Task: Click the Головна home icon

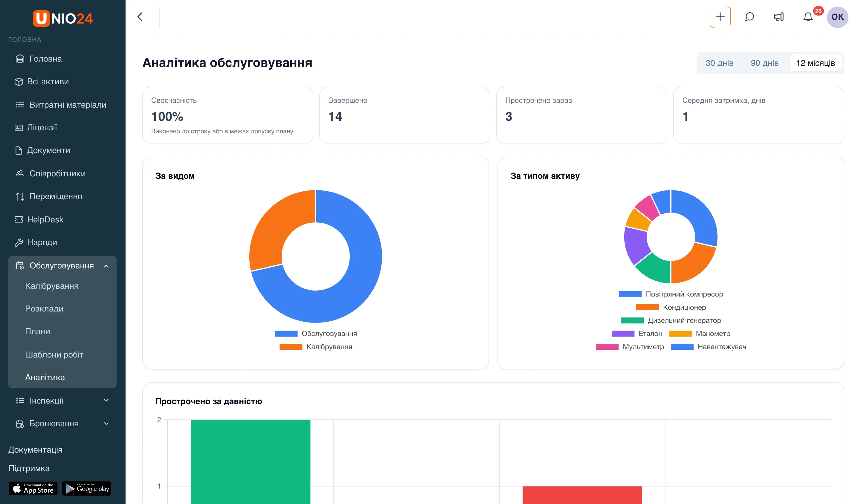Action: coord(20,59)
